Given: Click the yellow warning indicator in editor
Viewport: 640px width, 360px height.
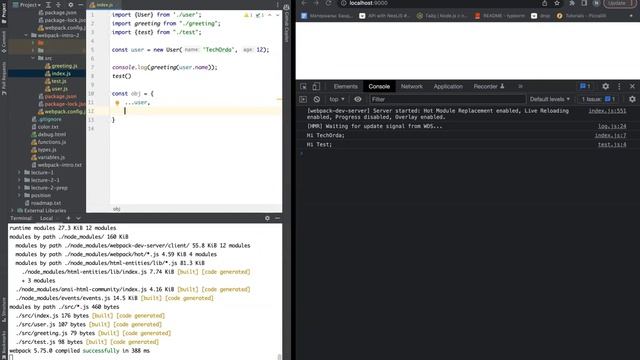Looking at the screenshot, I should [248, 15].
